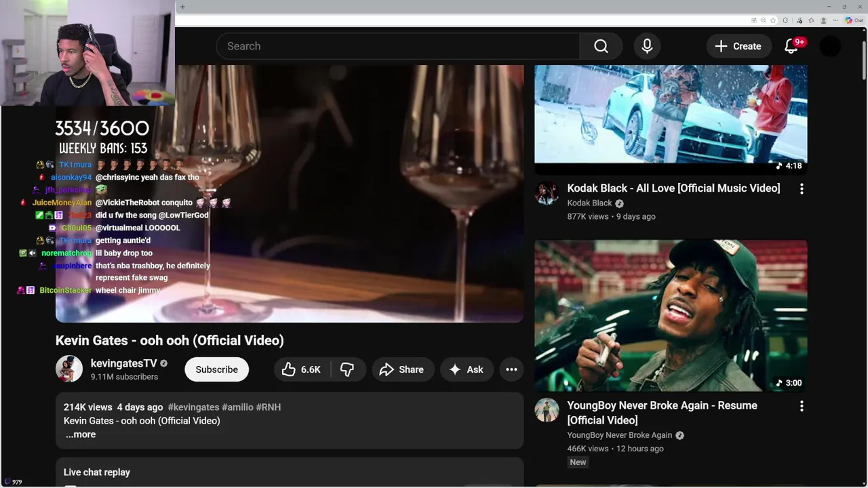Click YoungBoy Never Broke Again channel name

(x=619, y=435)
